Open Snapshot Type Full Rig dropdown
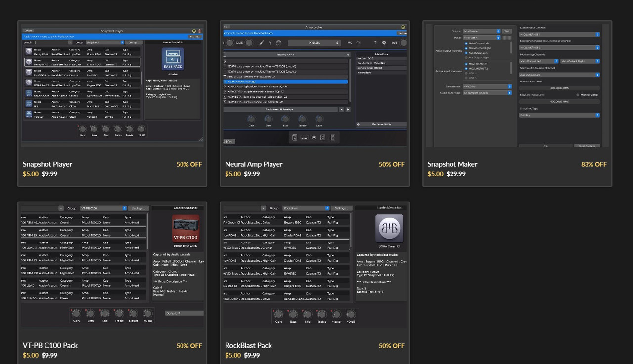The width and height of the screenshot is (633, 364). [559, 115]
